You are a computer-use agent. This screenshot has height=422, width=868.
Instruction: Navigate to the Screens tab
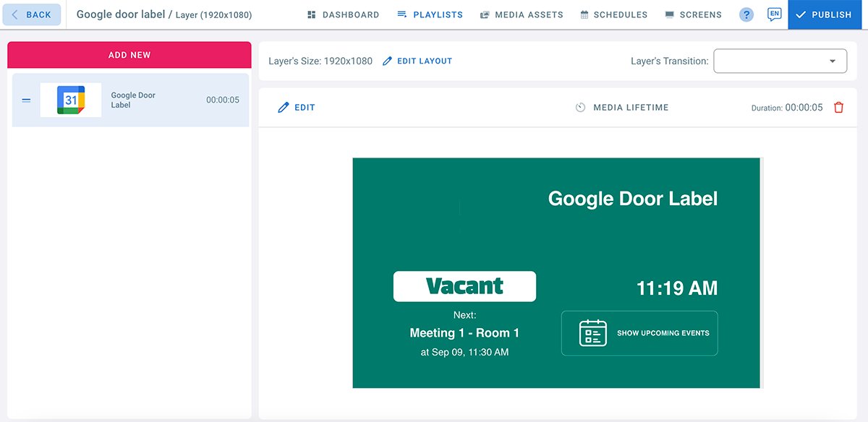click(693, 14)
